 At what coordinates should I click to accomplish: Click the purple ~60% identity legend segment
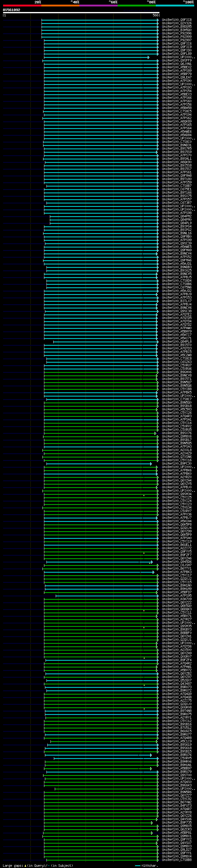(99, 6)
